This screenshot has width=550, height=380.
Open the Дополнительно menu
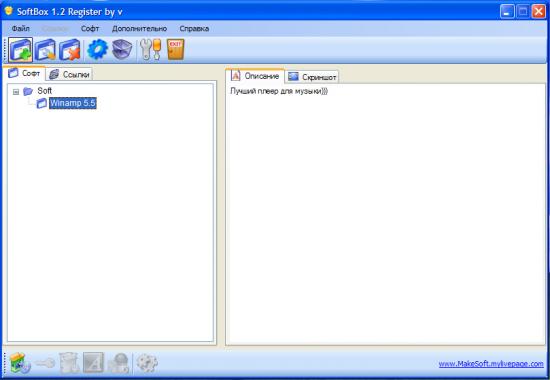click(139, 29)
